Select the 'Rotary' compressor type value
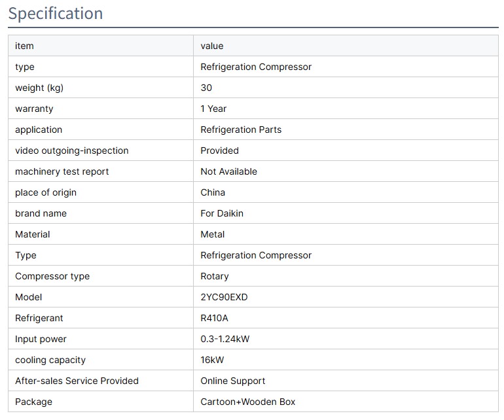The height and width of the screenshot is (420, 504). tap(215, 276)
